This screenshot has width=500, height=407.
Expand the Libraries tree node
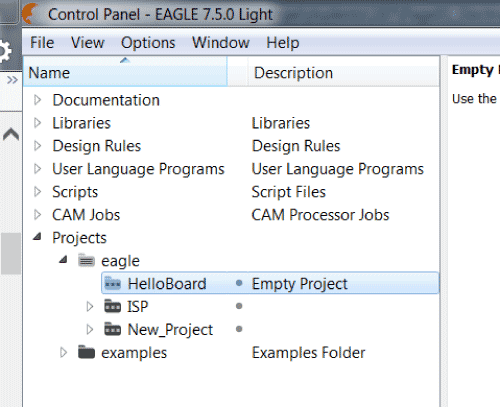[38, 123]
